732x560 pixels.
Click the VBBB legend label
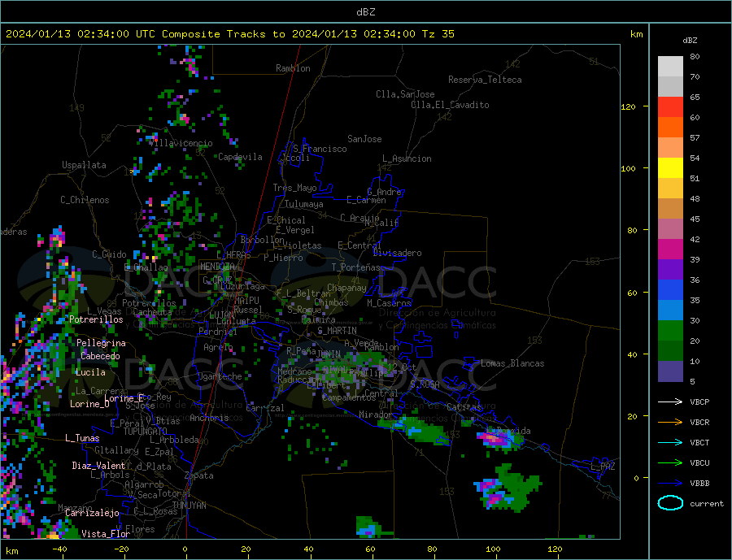699,484
